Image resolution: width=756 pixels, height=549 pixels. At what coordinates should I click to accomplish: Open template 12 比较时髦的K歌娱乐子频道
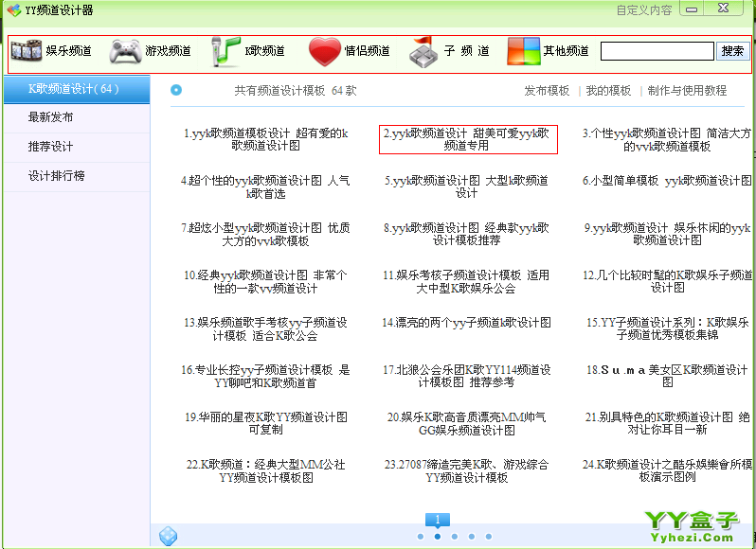(x=667, y=281)
